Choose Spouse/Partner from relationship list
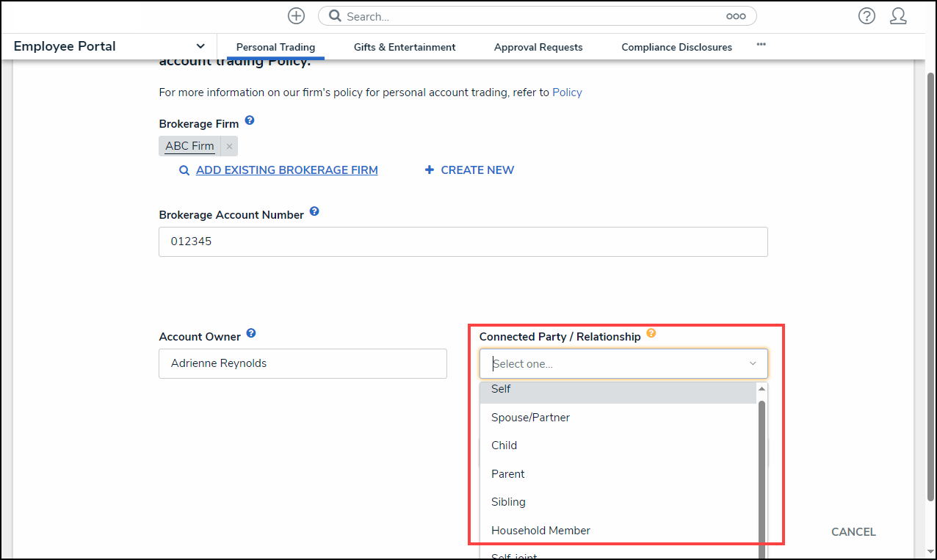Image resolution: width=937 pixels, height=560 pixels. tap(530, 417)
